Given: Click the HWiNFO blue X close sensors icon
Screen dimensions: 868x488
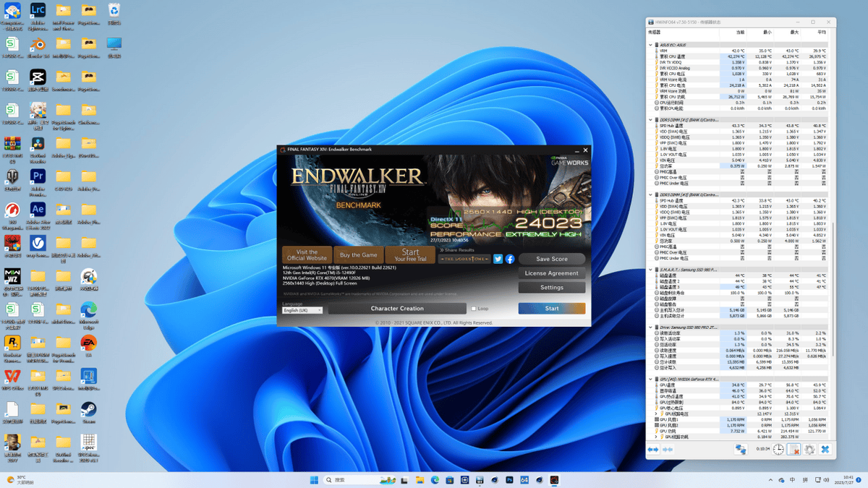Looking at the screenshot, I should [825, 449].
